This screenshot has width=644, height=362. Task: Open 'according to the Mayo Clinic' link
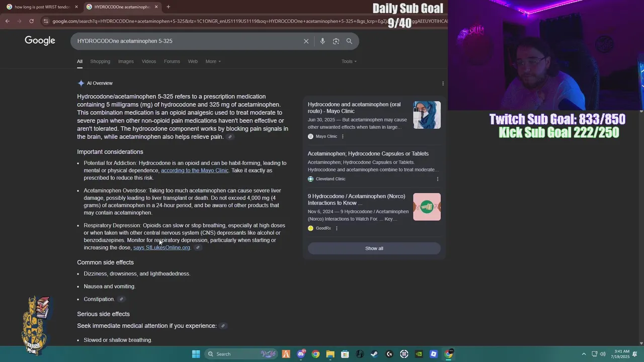coord(194,170)
